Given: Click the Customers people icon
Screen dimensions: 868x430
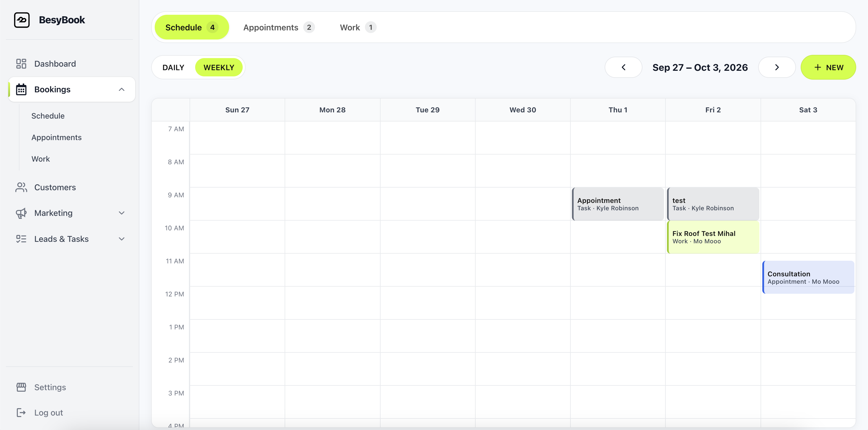Looking at the screenshot, I should 21,187.
